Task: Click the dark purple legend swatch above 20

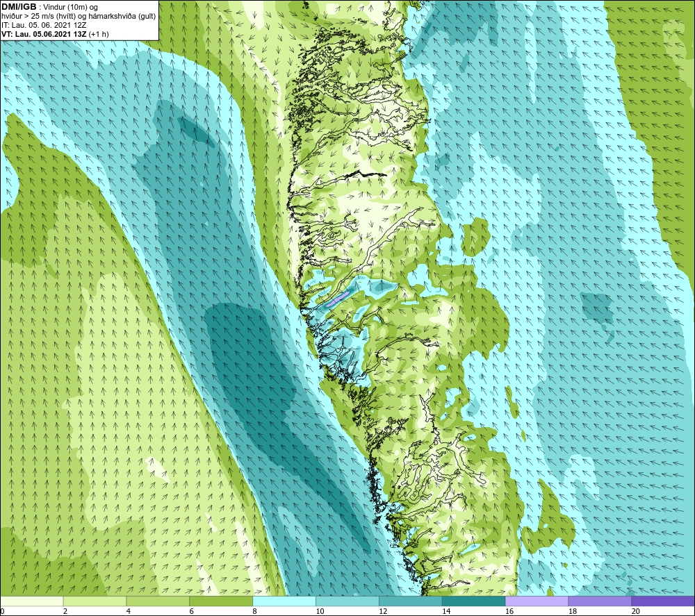Action: (663, 601)
